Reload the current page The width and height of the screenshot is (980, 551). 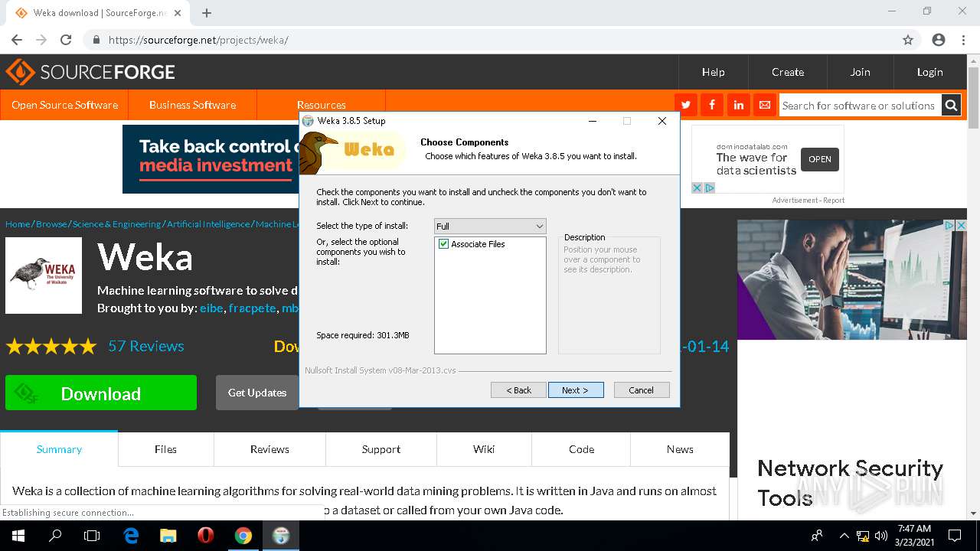[x=66, y=40]
